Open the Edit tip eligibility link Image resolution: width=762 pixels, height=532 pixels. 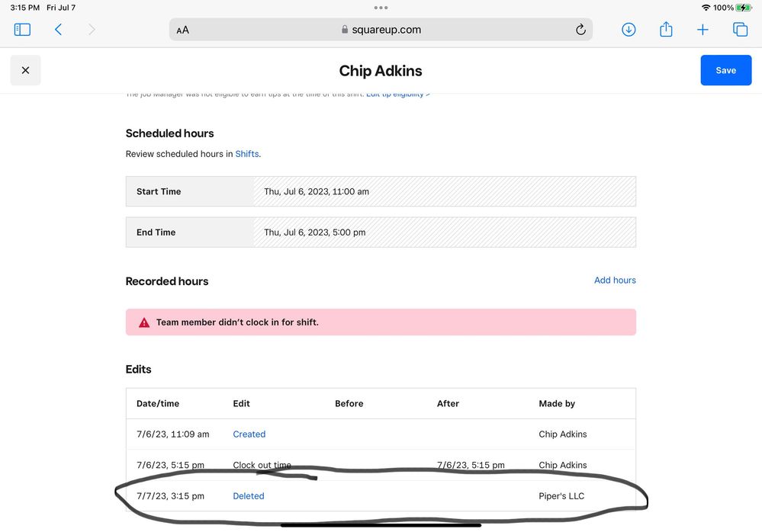coord(397,95)
